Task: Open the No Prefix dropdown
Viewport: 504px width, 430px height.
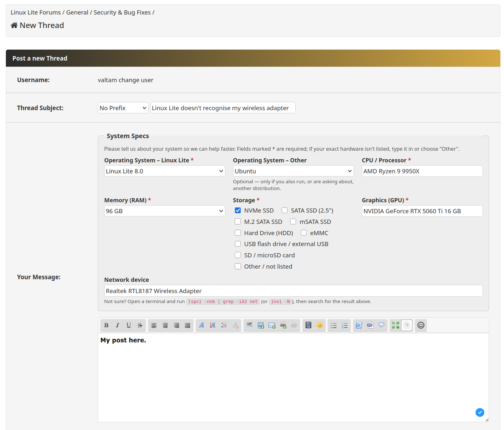Action: (123, 108)
